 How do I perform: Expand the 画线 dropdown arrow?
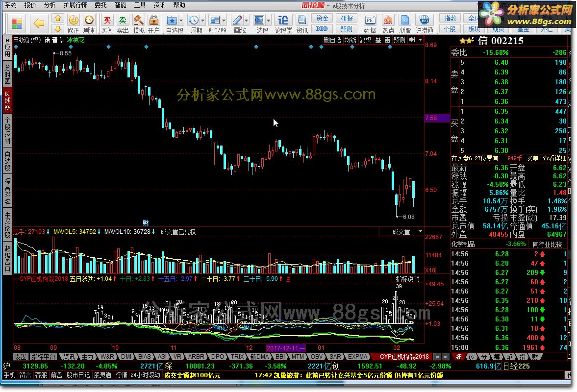pos(246,21)
